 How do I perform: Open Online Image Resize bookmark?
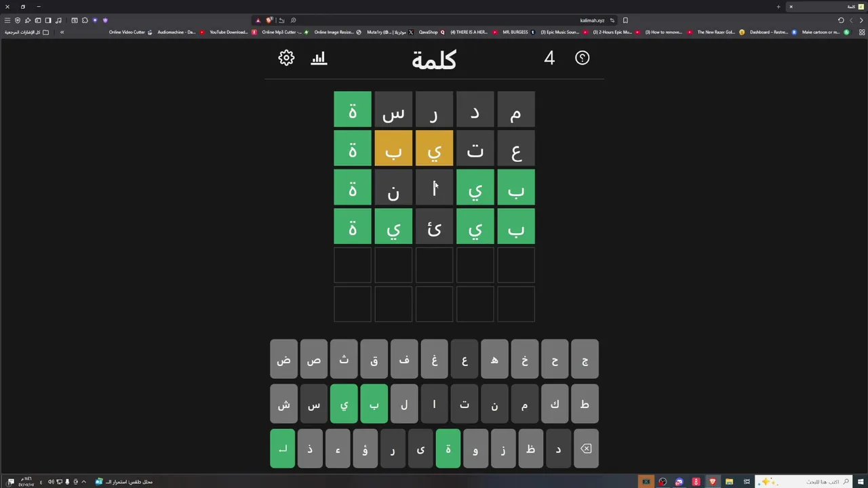[338, 32]
